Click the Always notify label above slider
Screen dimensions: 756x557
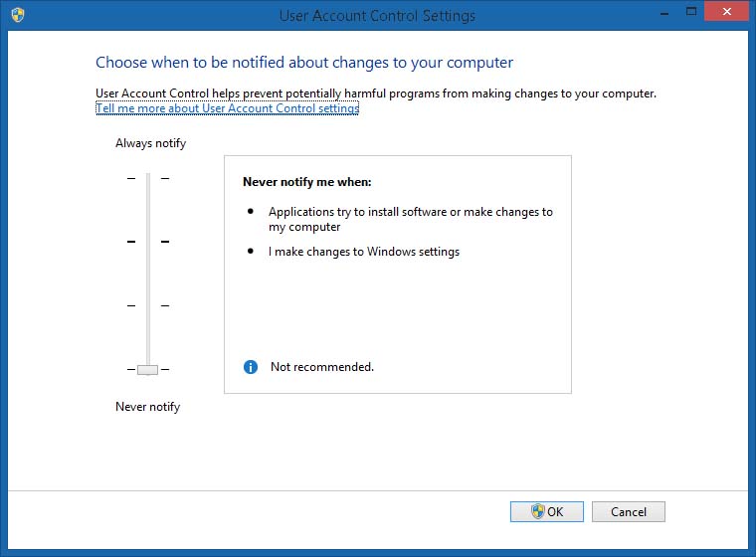coord(150,143)
